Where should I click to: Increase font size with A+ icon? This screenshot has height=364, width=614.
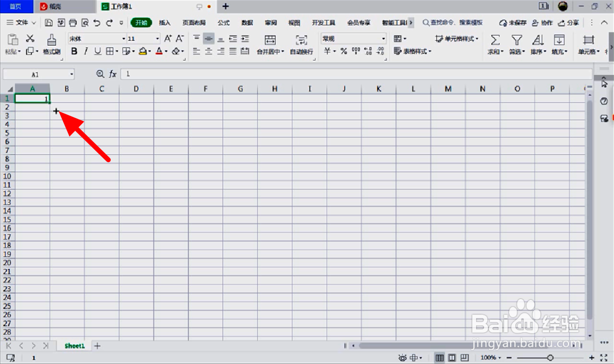pyautogui.click(x=168, y=39)
